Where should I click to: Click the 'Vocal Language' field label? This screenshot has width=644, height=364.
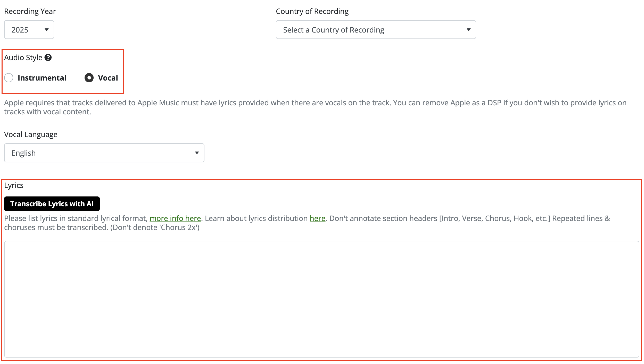click(31, 134)
